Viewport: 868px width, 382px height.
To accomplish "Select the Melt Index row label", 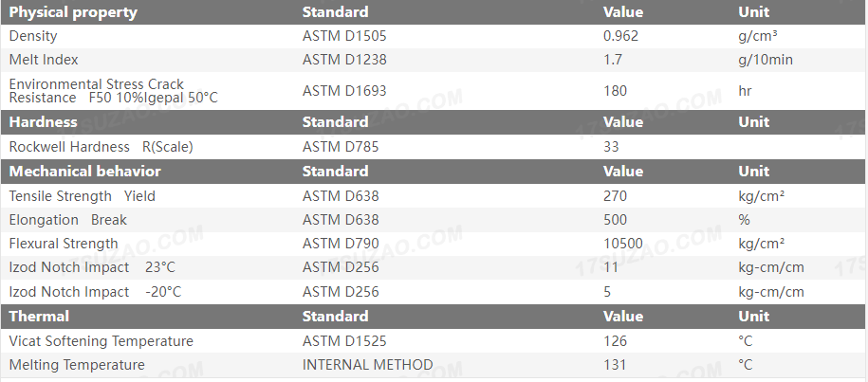I will coord(44,60).
